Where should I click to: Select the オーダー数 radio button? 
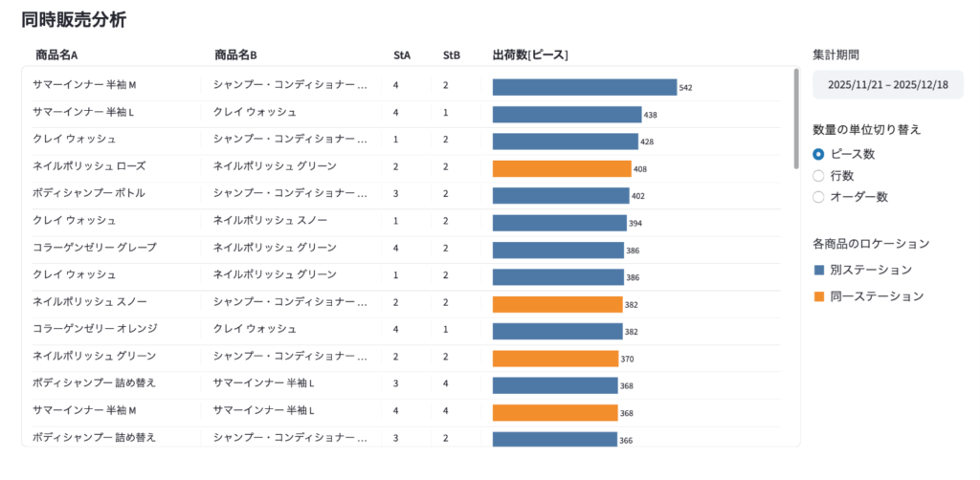pos(818,197)
